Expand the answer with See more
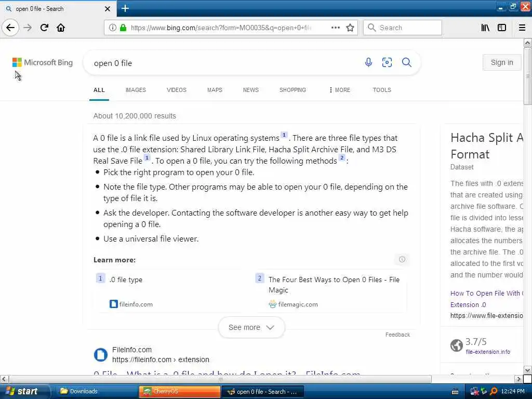Image resolution: width=532 pixels, height=399 pixels. (251, 327)
